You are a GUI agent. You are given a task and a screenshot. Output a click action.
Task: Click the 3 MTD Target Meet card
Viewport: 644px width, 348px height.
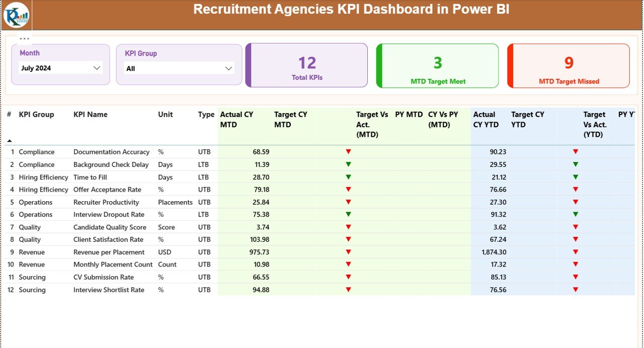coord(437,65)
